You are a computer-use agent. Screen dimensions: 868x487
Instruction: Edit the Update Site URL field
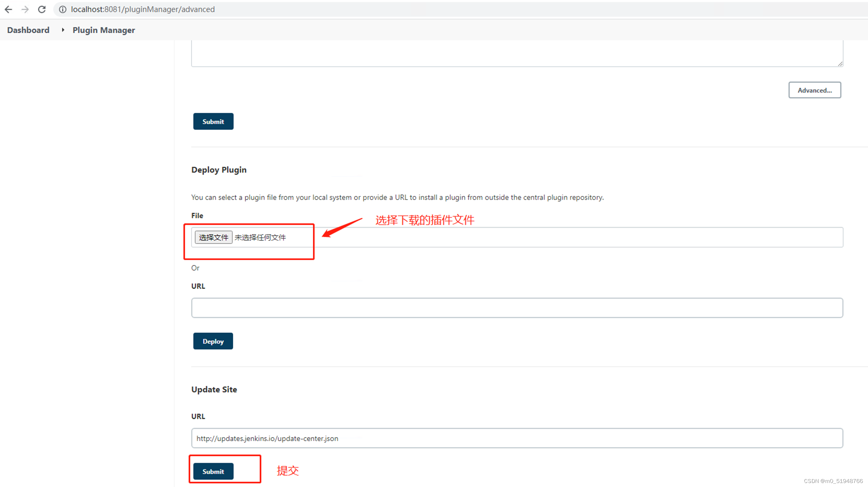click(517, 438)
